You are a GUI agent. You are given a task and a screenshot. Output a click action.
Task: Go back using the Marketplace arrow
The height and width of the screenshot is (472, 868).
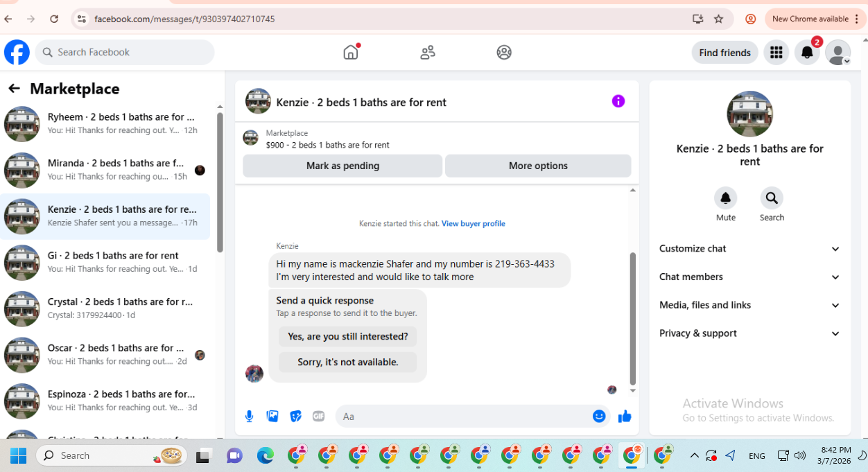(x=14, y=89)
